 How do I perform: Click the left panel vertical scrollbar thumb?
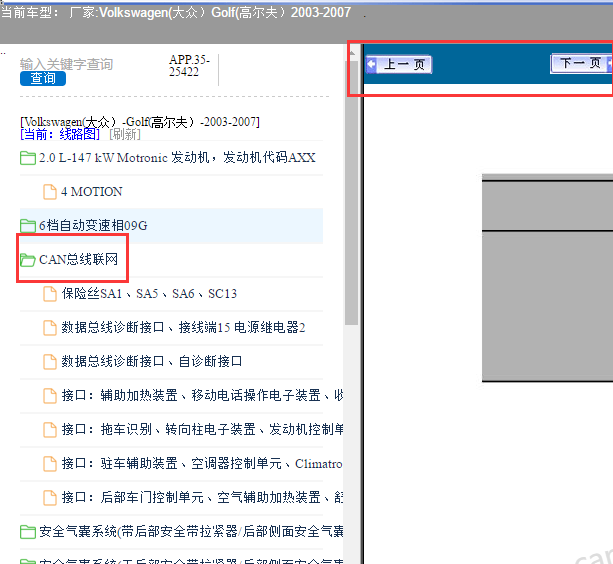pyautogui.click(x=351, y=192)
